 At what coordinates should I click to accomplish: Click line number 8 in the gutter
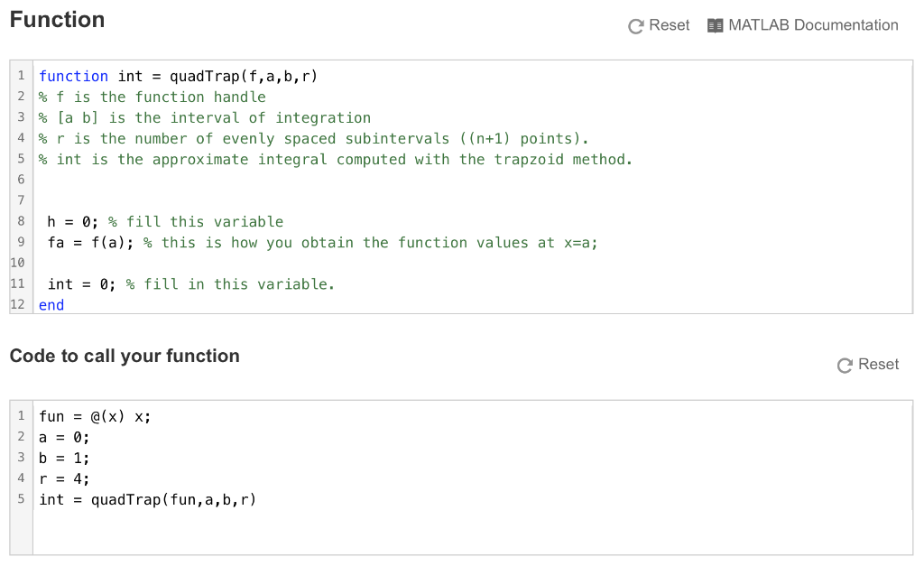(20, 221)
